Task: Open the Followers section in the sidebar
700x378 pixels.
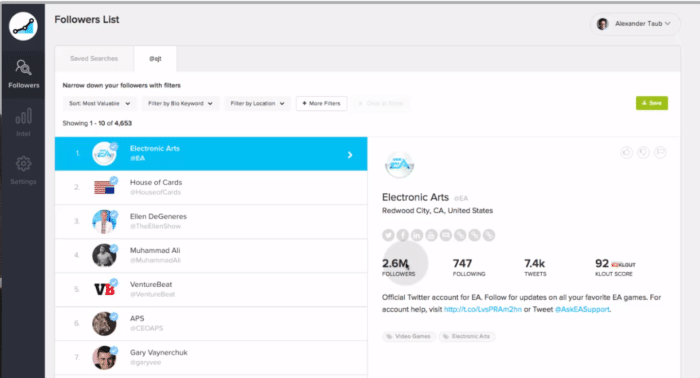Action: click(x=23, y=74)
